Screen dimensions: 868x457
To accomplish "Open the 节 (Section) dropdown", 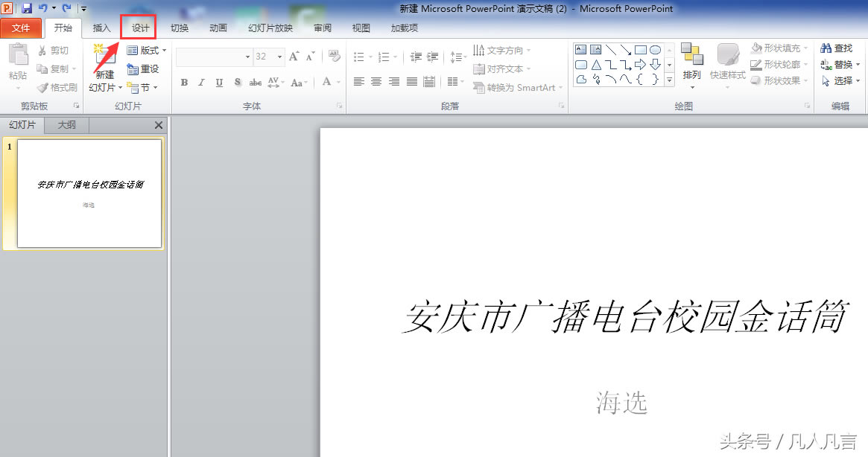I will [x=143, y=87].
